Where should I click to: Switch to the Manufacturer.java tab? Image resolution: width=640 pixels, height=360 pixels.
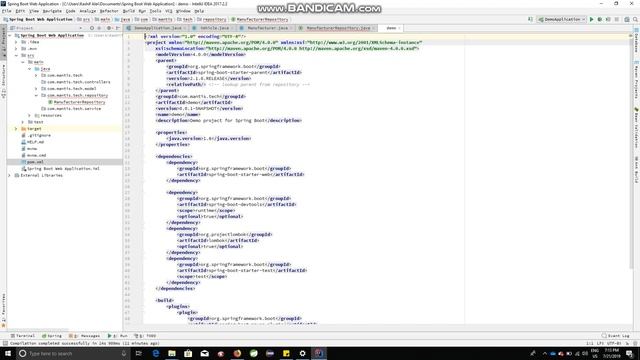[x=267, y=28]
